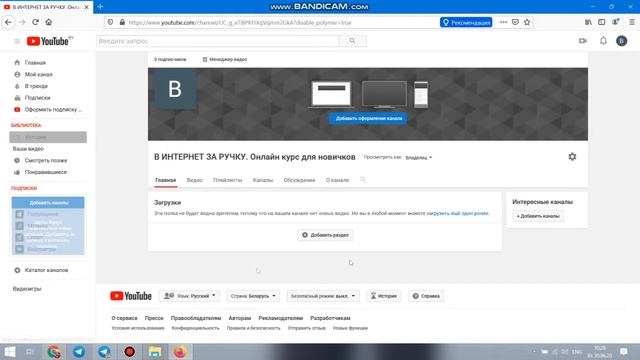The width and height of the screenshot is (640, 360).
Task: Click 'Добавить раздел' button
Action: tap(325, 235)
